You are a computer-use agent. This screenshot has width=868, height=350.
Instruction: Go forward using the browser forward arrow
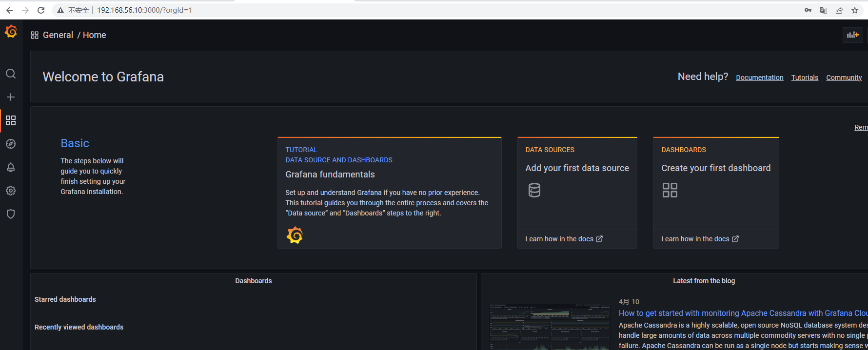(x=25, y=10)
